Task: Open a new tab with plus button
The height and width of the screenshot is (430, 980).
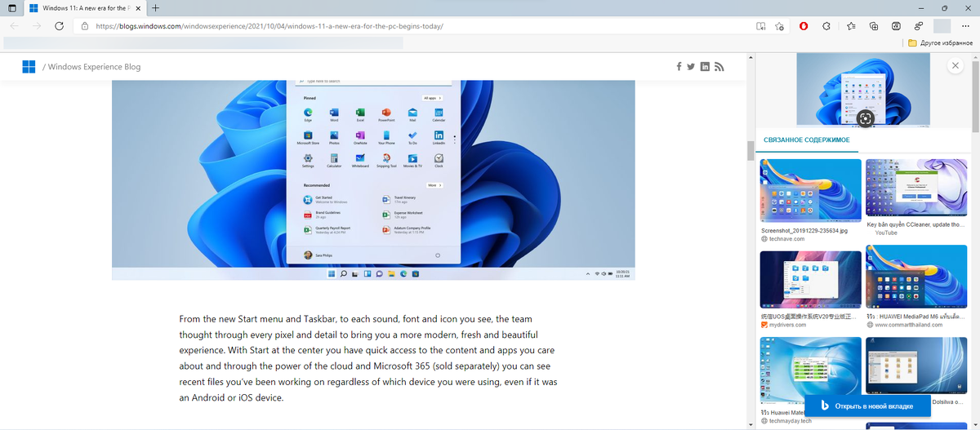Action: pos(155,7)
